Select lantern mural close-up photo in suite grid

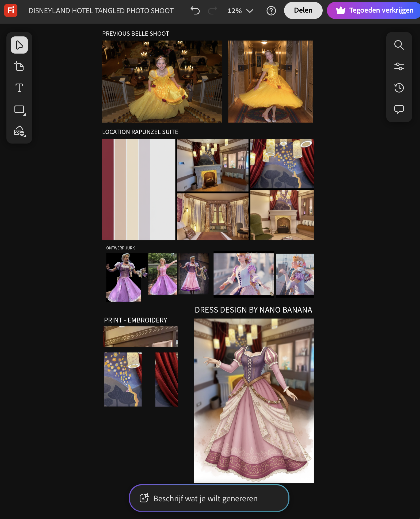[x=282, y=164]
